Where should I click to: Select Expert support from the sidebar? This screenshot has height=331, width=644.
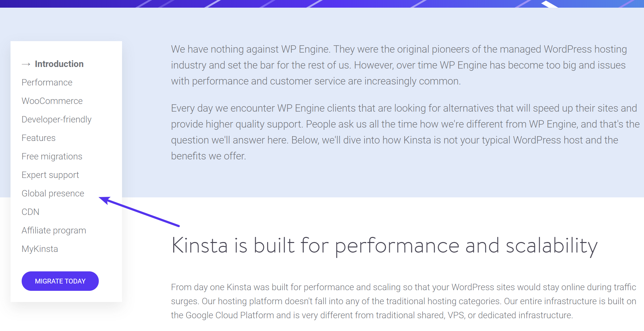50,175
